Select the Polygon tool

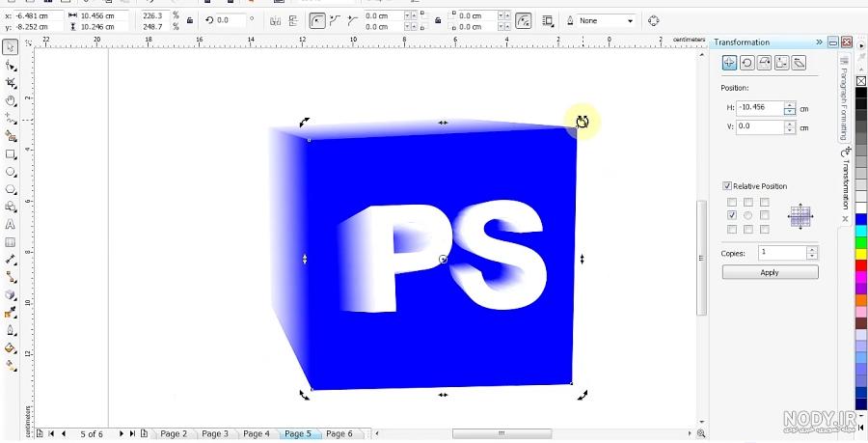[10, 189]
